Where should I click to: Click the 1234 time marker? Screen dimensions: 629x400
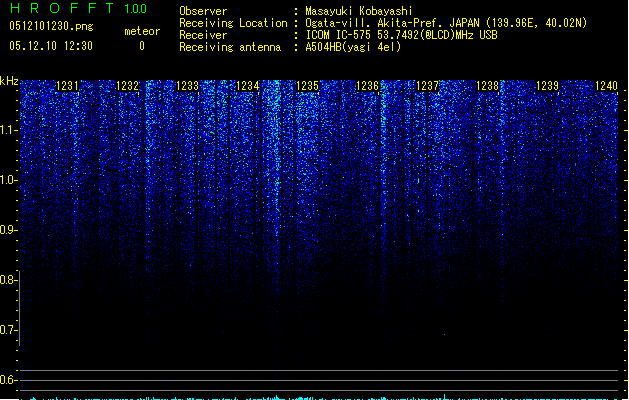(x=248, y=86)
